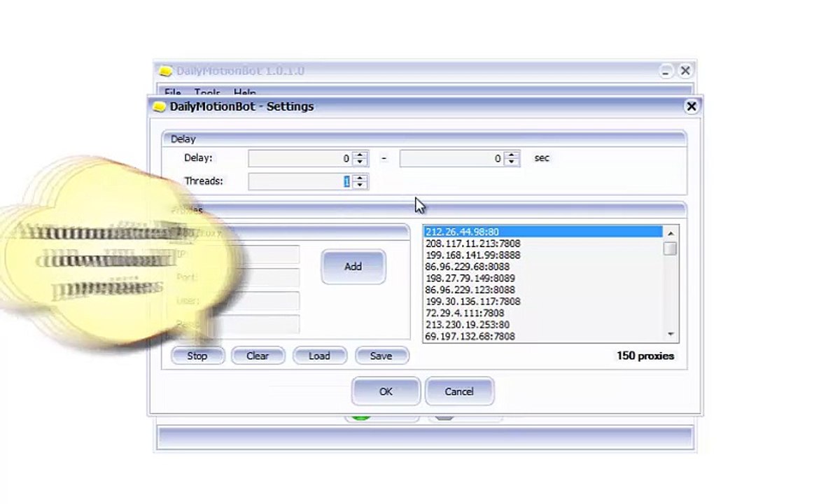Select proxy 213.230.19.253:80

543,325
